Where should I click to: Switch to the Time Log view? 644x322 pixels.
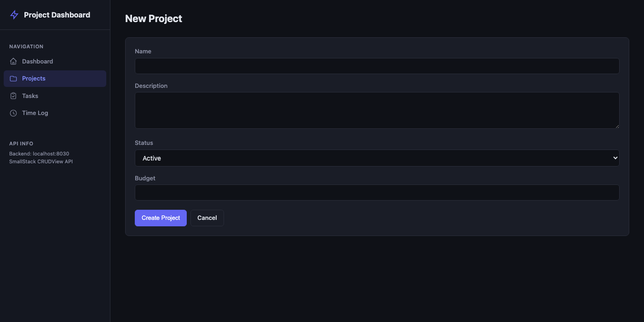[x=35, y=113]
